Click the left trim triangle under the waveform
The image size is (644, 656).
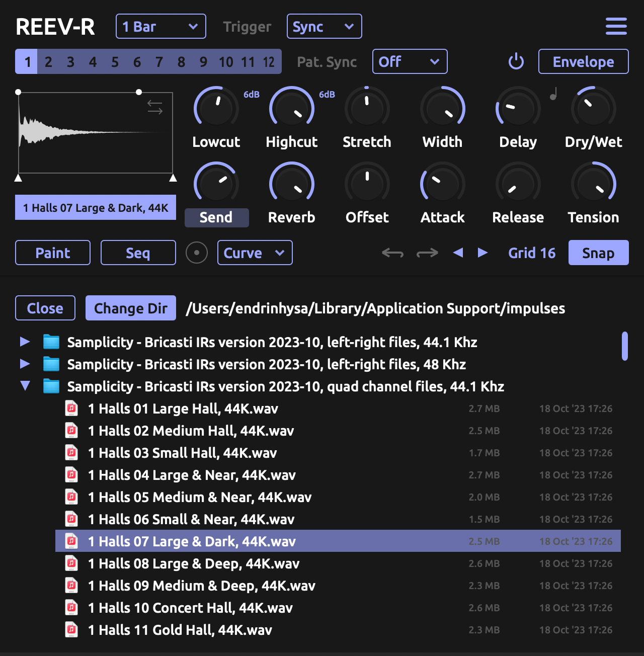point(18,178)
